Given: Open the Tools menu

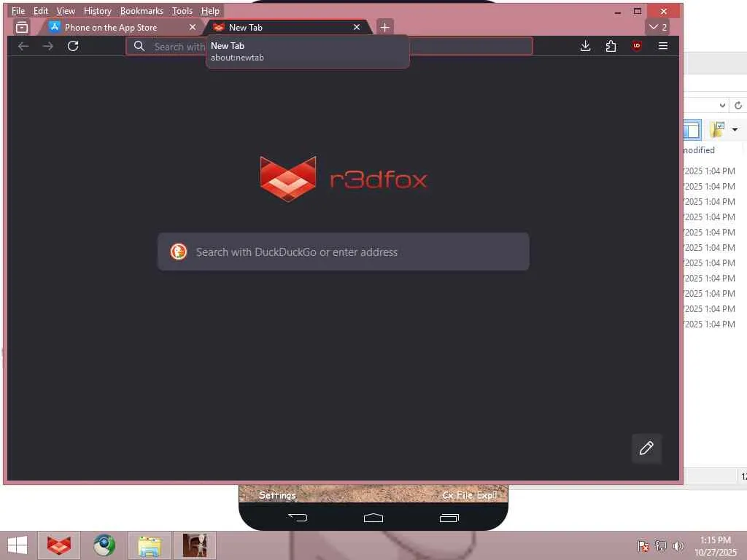Looking at the screenshot, I should 182,10.
